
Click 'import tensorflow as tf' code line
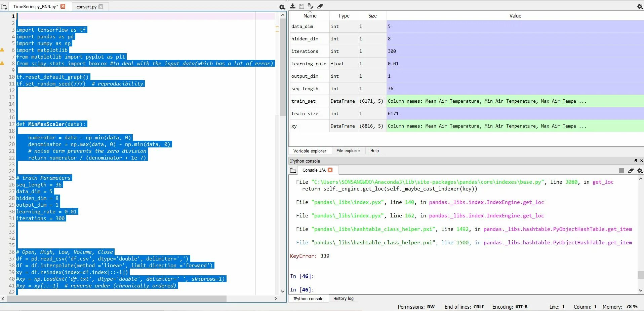pyautogui.click(x=51, y=30)
